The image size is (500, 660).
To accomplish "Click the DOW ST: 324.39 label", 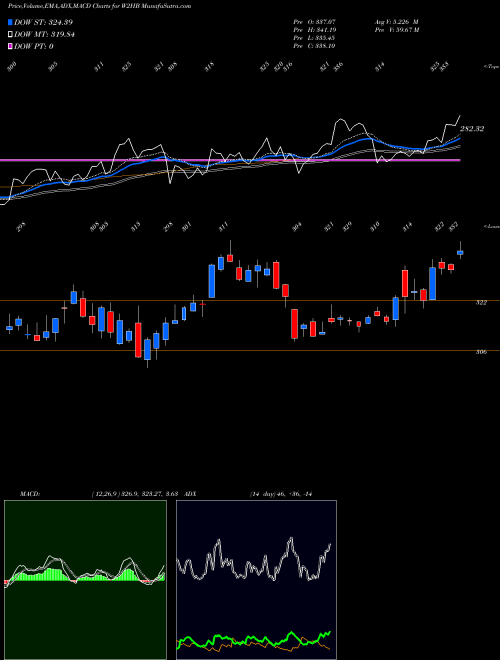I will tap(44, 22).
